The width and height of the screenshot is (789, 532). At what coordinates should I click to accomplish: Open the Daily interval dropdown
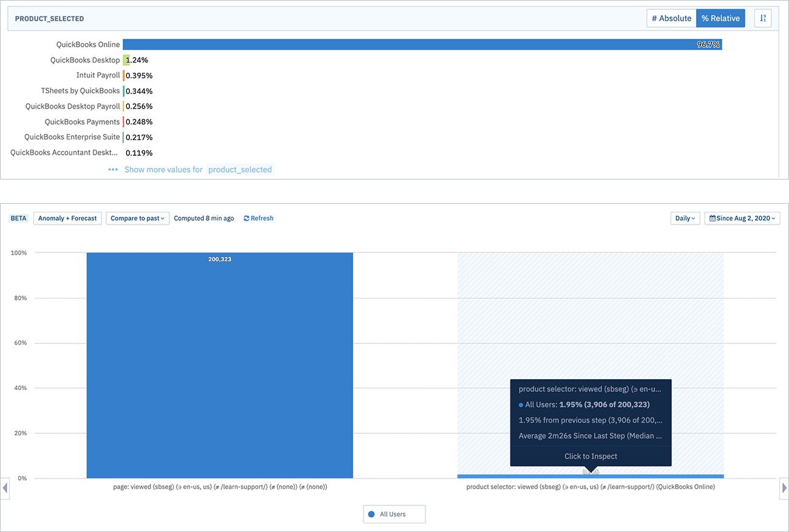coord(685,218)
